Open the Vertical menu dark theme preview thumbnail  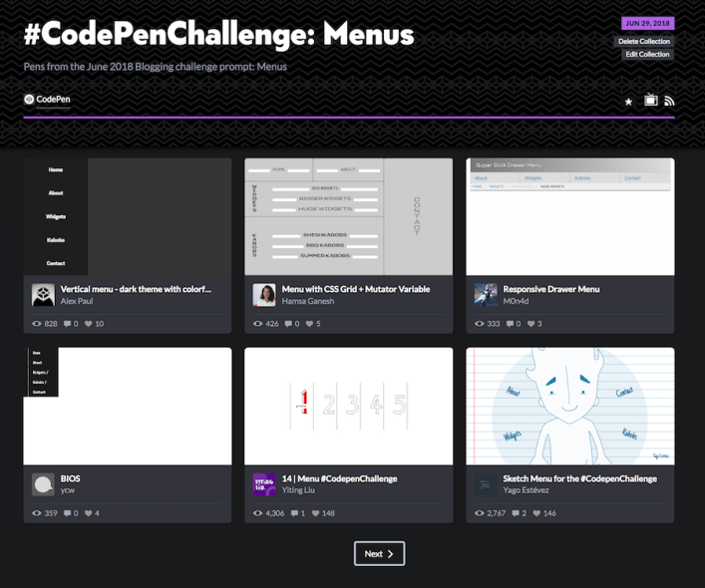point(128,216)
